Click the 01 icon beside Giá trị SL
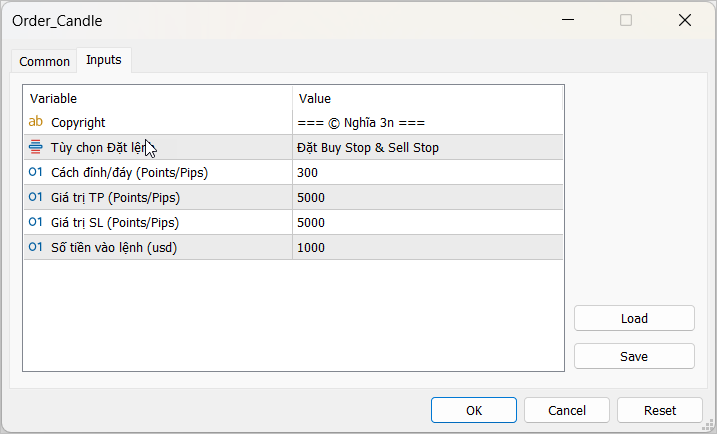This screenshot has height=434, width=717. pos(36,222)
